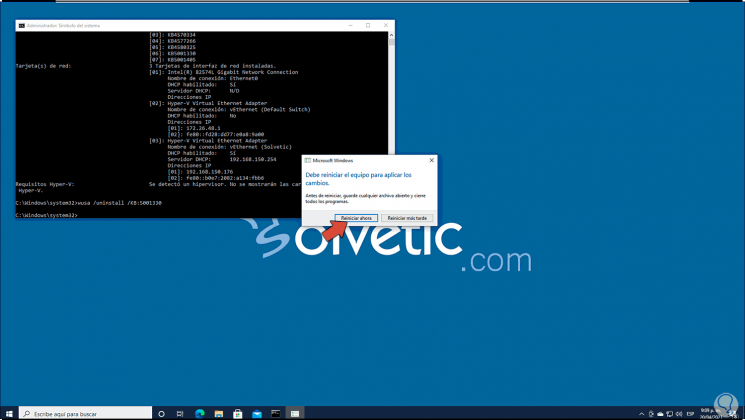Launch Microsoft Edge from the taskbar
The height and width of the screenshot is (420, 745).
[x=200, y=414]
